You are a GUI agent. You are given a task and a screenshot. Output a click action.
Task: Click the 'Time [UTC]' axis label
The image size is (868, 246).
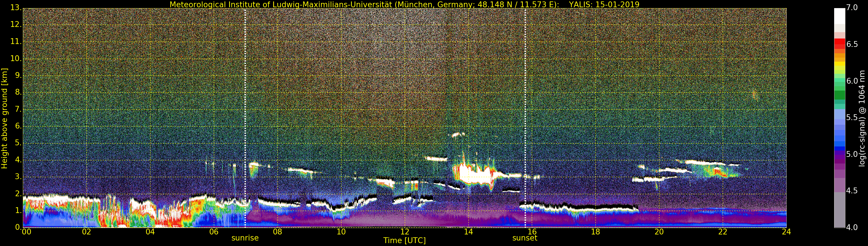coord(404,241)
